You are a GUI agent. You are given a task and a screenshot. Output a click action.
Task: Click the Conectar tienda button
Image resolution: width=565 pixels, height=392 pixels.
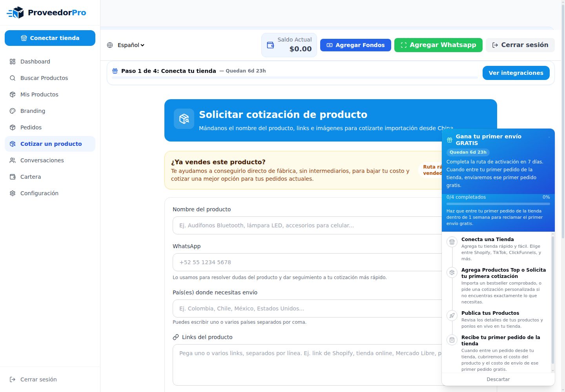click(50, 38)
